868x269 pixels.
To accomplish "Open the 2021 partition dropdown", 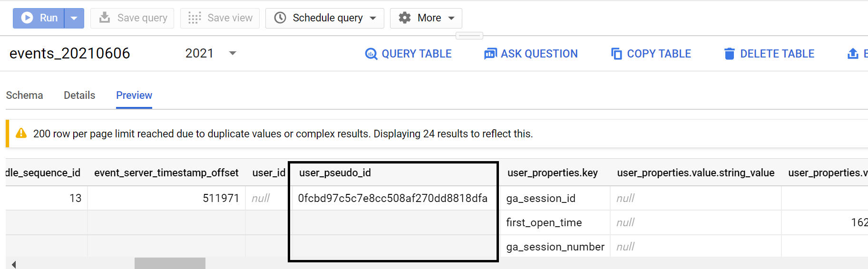I will tap(233, 53).
